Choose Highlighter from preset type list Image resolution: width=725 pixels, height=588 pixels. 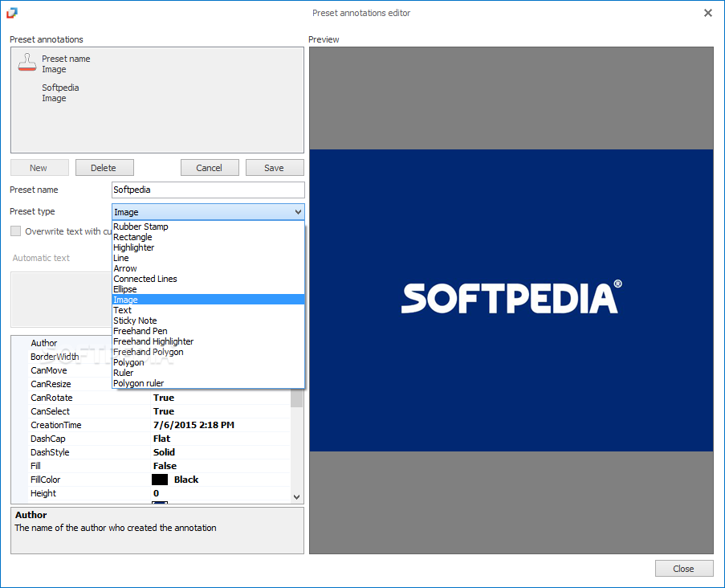[208, 247]
